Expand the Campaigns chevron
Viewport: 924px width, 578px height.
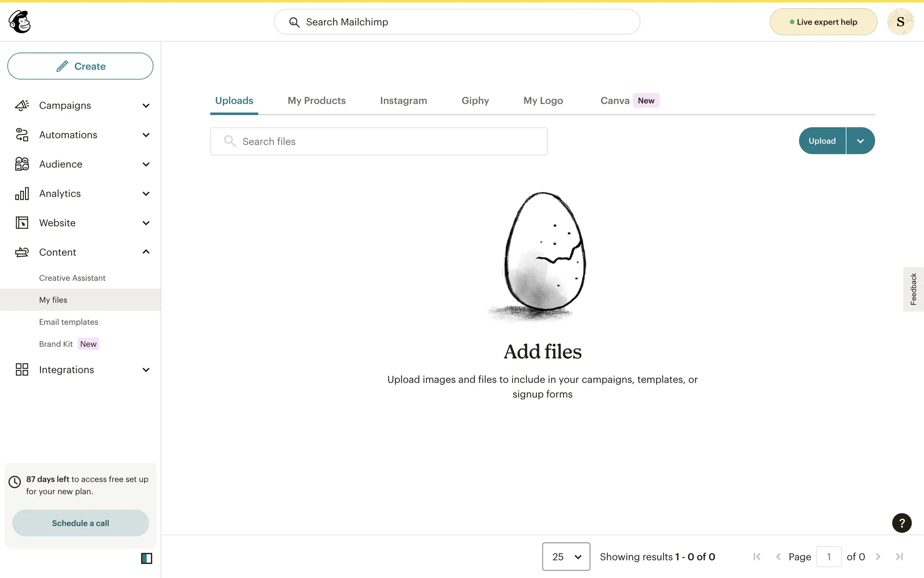pyautogui.click(x=146, y=105)
